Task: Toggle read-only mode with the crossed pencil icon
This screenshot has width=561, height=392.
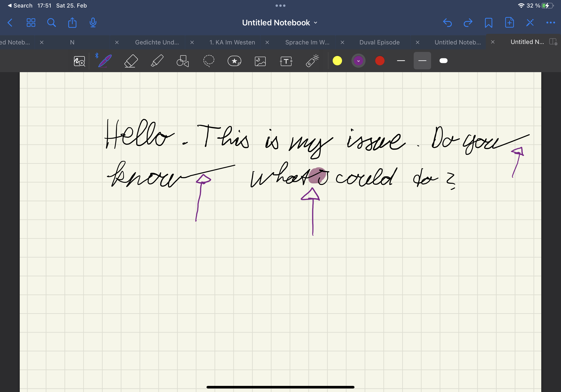Action: click(x=530, y=23)
